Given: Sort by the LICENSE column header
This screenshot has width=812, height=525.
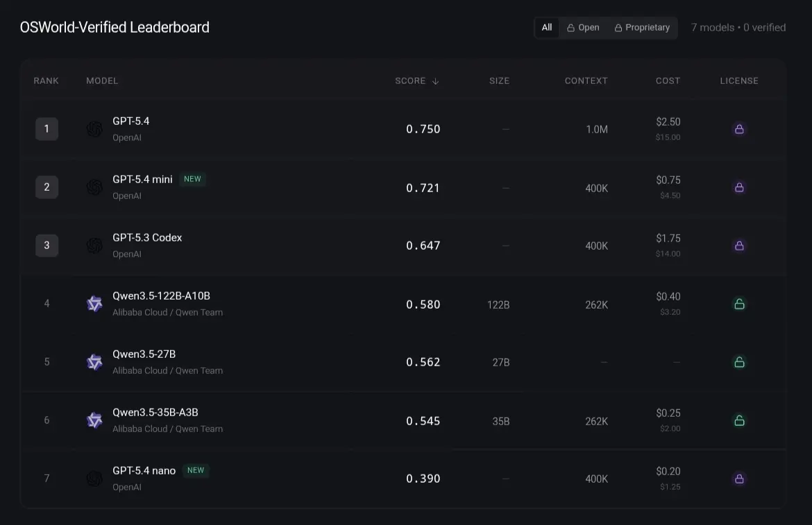Looking at the screenshot, I should 739,80.
